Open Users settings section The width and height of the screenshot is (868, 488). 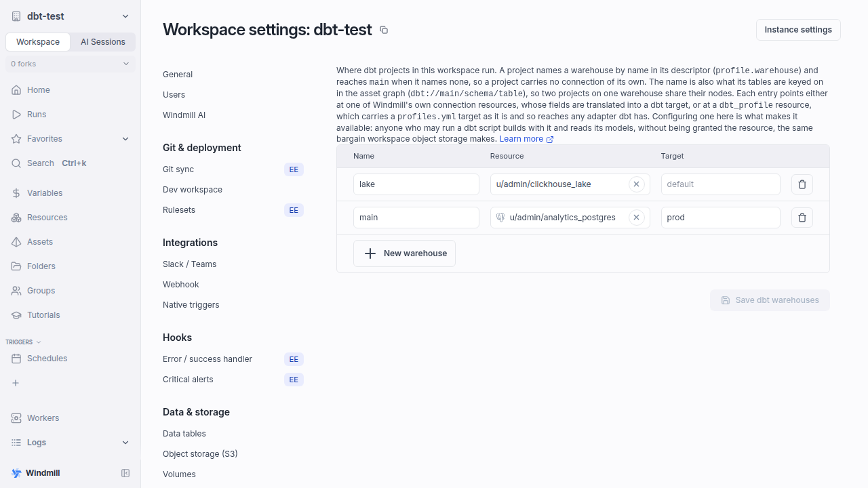click(x=174, y=95)
